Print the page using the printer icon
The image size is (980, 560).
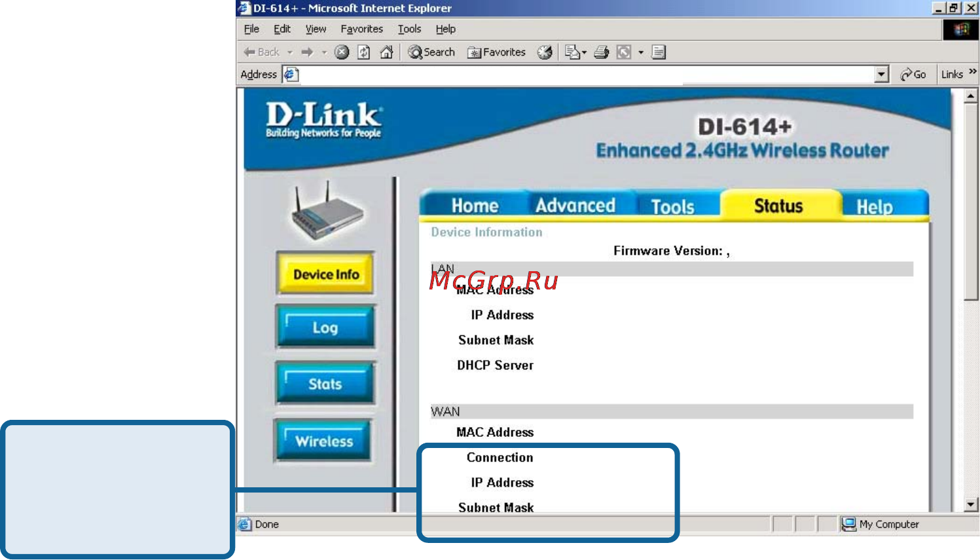[x=602, y=52]
